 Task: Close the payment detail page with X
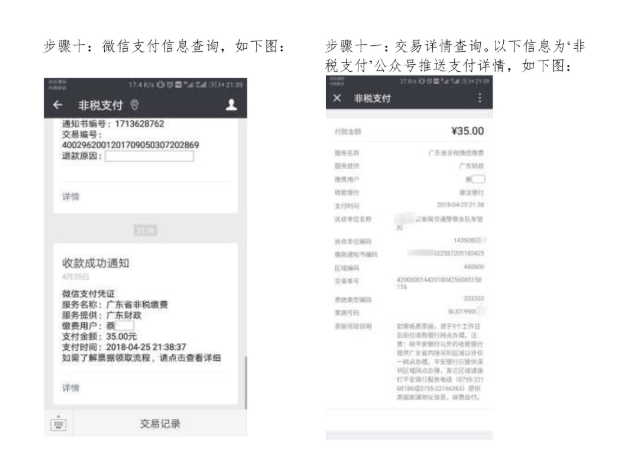point(337,98)
